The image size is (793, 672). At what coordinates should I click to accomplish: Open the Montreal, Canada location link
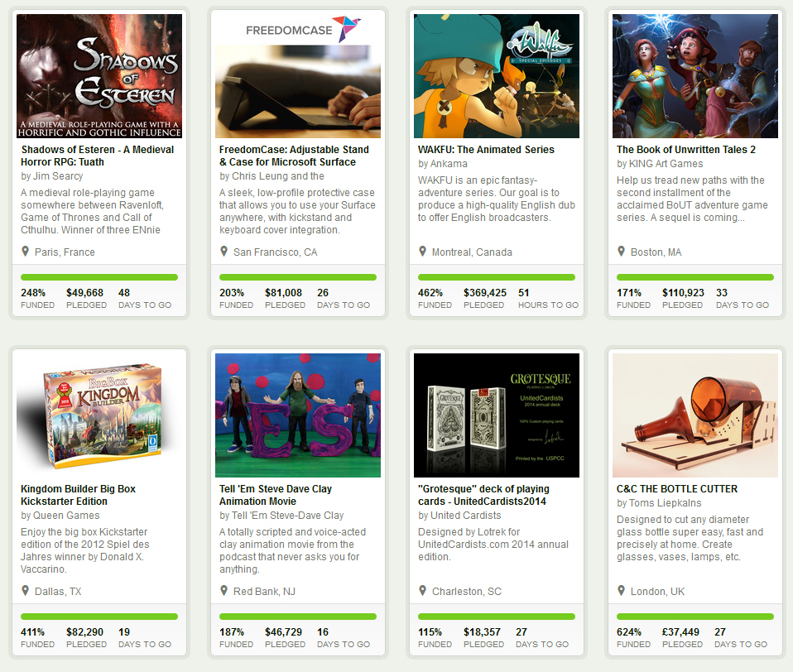tap(472, 252)
